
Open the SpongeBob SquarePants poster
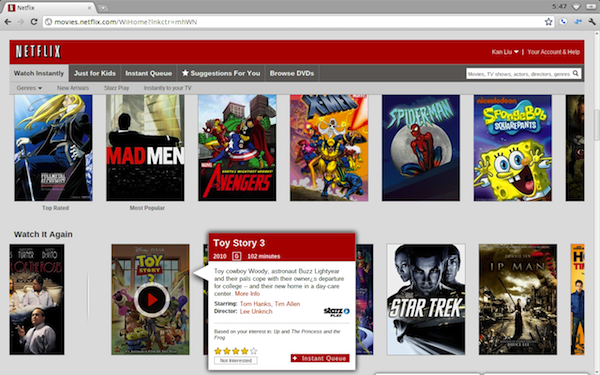513,148
